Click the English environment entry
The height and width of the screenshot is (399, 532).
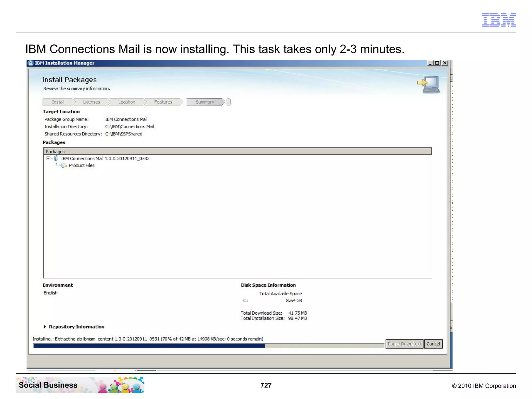(51, 293)
